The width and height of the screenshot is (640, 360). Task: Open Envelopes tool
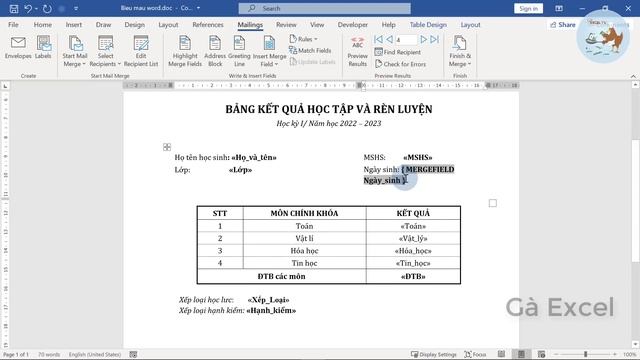coord(18,47)
